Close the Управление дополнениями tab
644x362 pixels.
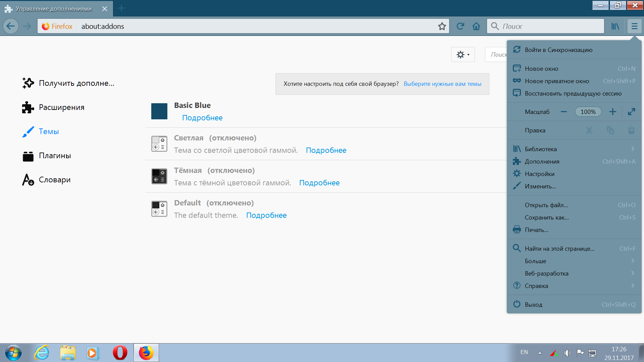(x=105, y=9)
